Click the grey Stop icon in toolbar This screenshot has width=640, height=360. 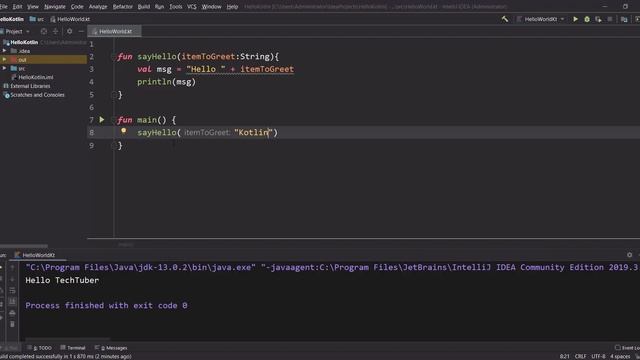(x=610, y=19)
